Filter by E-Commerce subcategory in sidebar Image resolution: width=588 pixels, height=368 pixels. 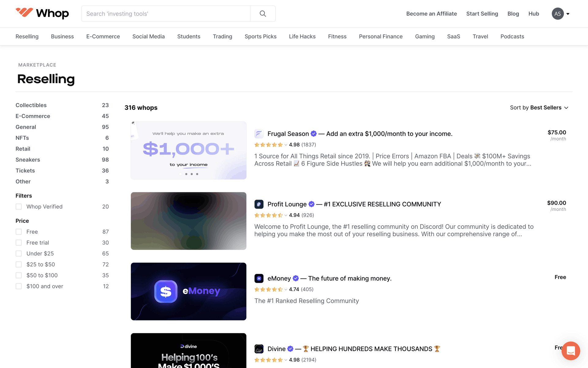pyautogui.click(x=62, y=116)
